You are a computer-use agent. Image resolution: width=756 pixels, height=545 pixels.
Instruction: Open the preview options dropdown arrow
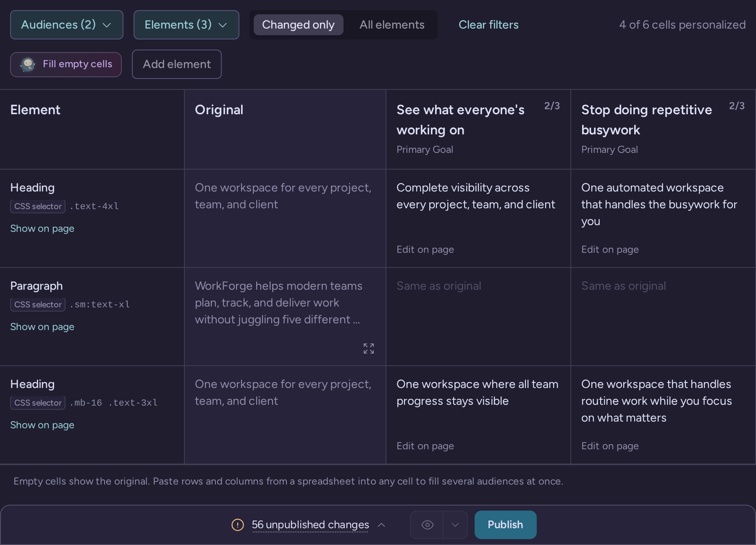point(455,525)
